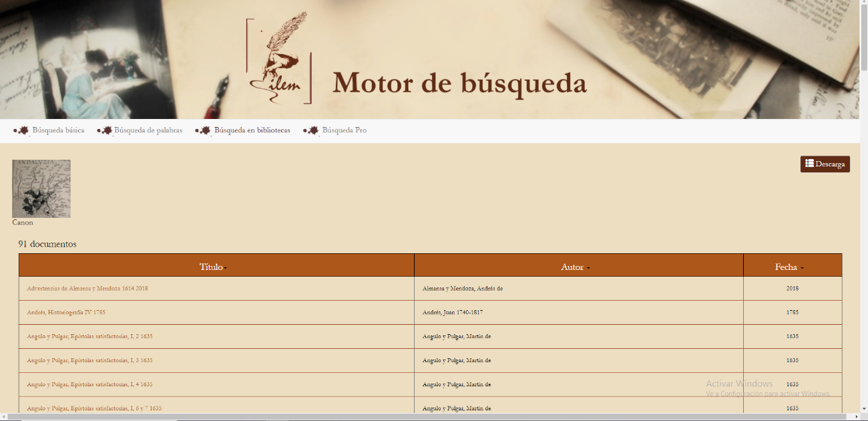Sort the table by Título column
Viewport: 868px width, 421px height.
[213, 267]
